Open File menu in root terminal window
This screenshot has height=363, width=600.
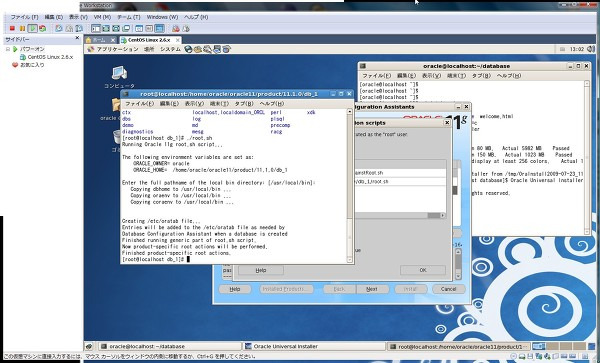point(139,104)
